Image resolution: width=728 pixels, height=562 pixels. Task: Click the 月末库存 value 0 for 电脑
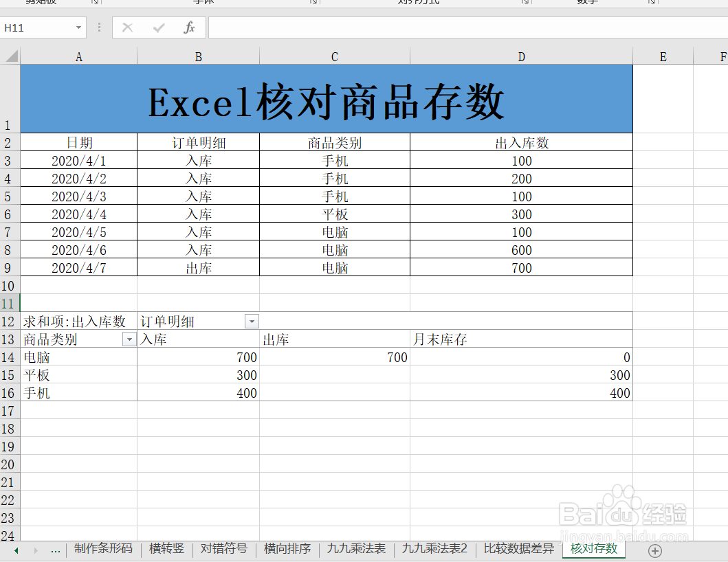(521, 357)
